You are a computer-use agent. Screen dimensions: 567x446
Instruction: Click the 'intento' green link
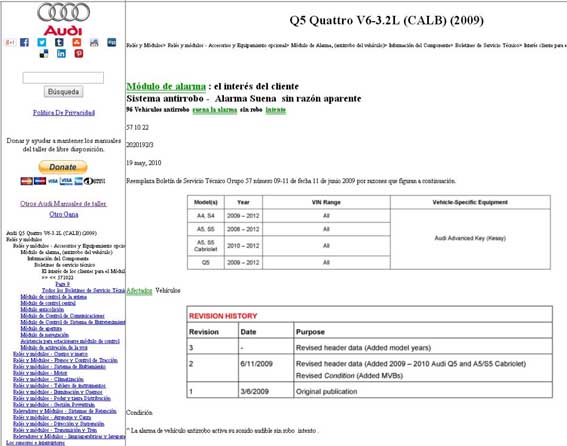(x=276, y=110)
